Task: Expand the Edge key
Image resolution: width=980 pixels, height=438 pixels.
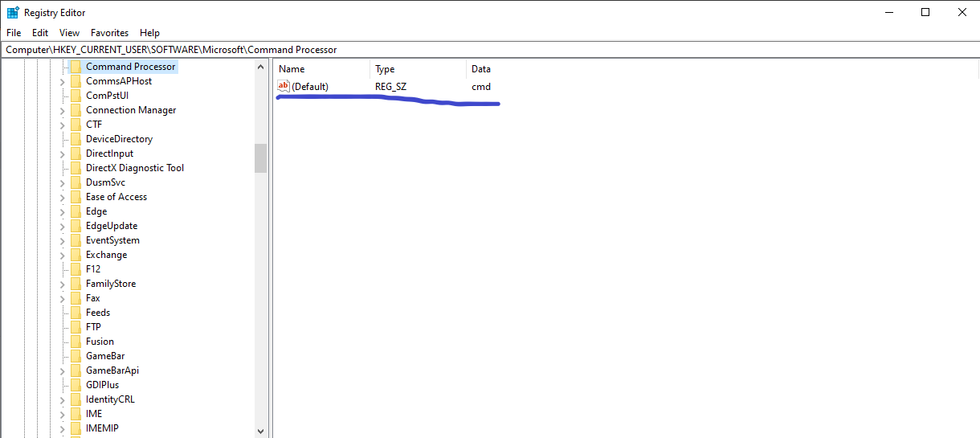Action: coord(62,211)
